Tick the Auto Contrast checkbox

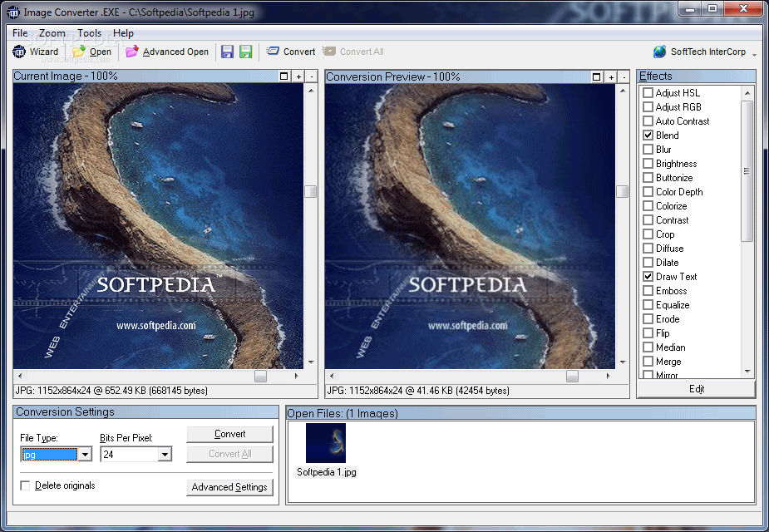pyautogui.click(x=648, y=121)
